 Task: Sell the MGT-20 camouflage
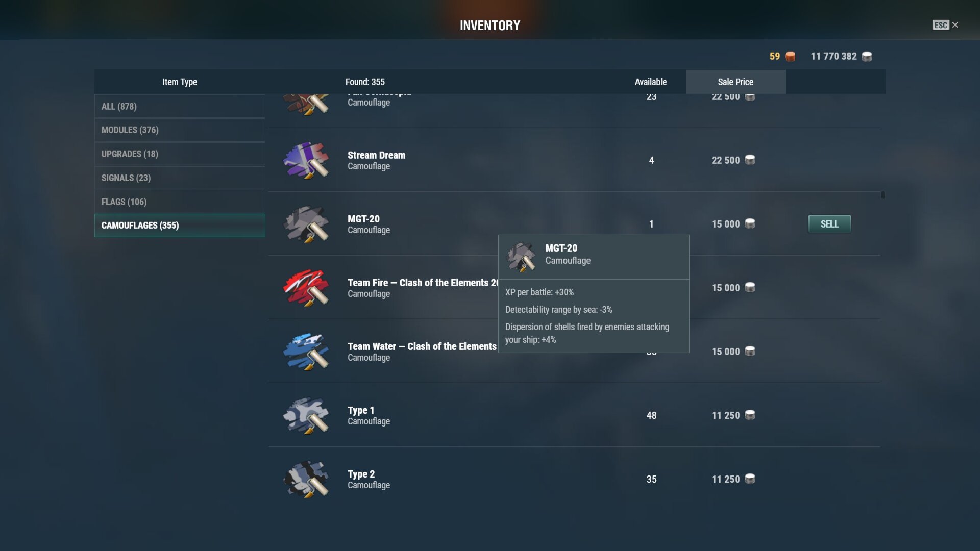tap(829, 224)
